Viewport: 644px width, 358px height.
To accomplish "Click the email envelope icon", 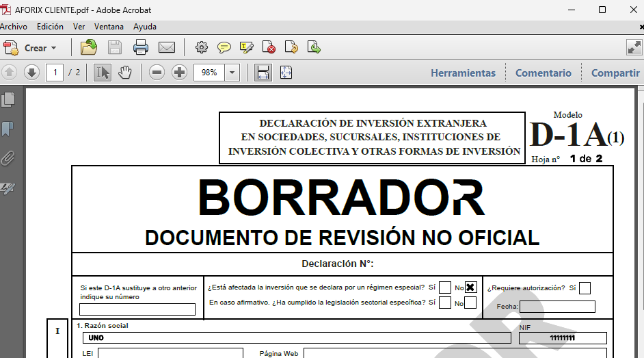I will (x=167, y=48).
